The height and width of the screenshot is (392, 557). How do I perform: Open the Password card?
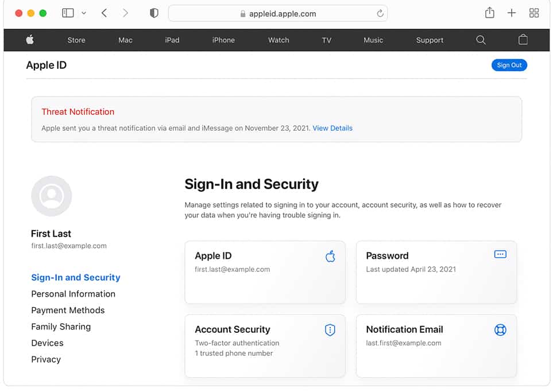(436, 273)
